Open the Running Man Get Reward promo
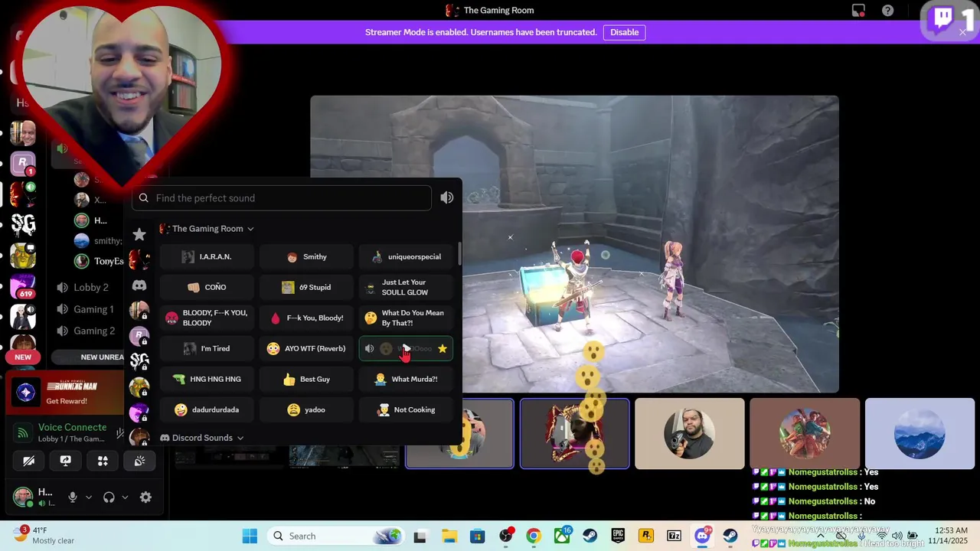 point(65,393)
